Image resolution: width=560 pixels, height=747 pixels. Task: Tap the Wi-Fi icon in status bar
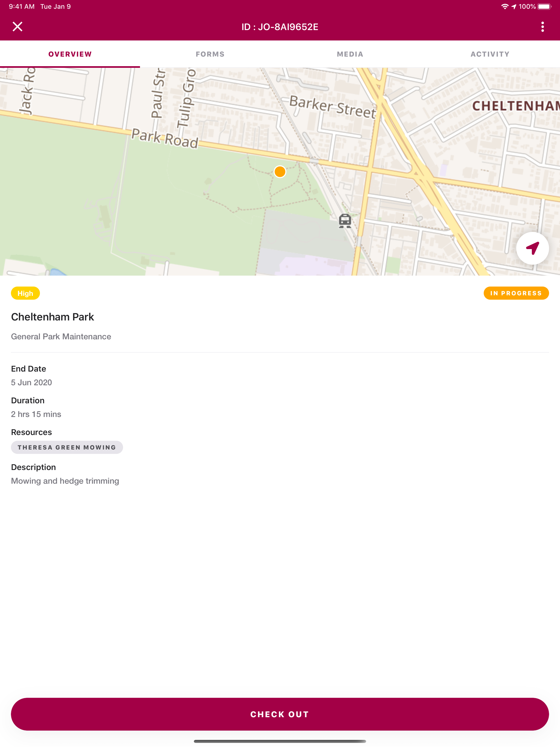pos(504,6)
